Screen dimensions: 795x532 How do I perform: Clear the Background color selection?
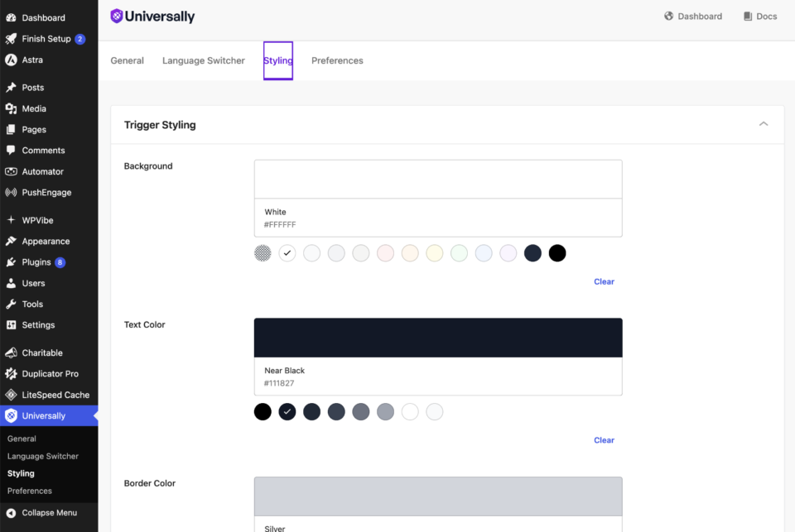coord(604,281)
